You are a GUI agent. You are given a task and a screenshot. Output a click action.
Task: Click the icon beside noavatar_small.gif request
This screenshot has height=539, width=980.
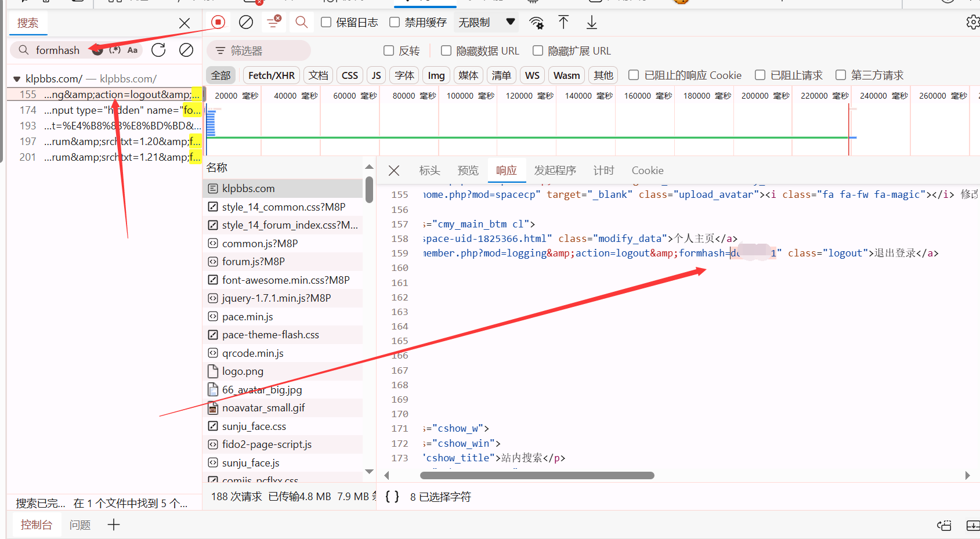(213, 408)
